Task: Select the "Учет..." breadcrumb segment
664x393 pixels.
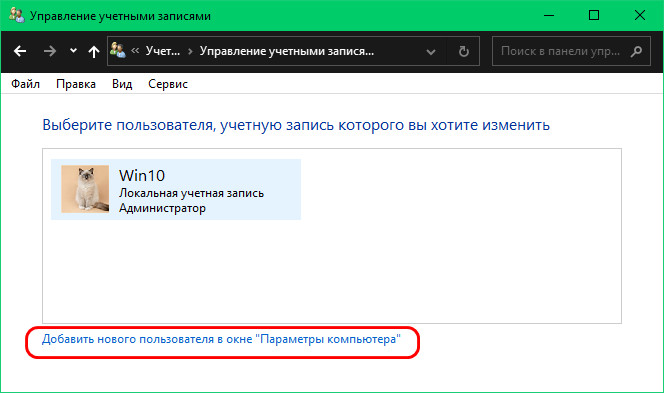Action: [163, 51]
